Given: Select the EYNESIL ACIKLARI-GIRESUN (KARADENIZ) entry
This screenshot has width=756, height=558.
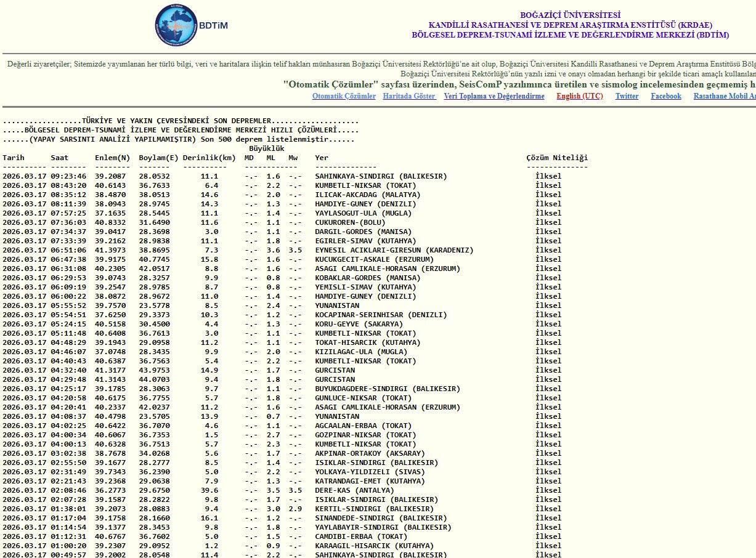Looking at the screenshot, I should 394,250.
